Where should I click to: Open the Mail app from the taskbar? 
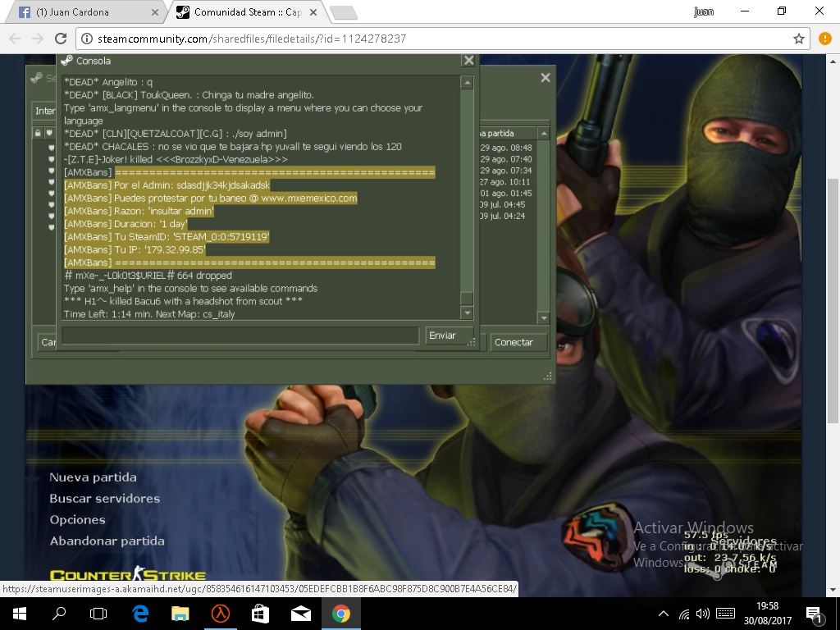300,614
